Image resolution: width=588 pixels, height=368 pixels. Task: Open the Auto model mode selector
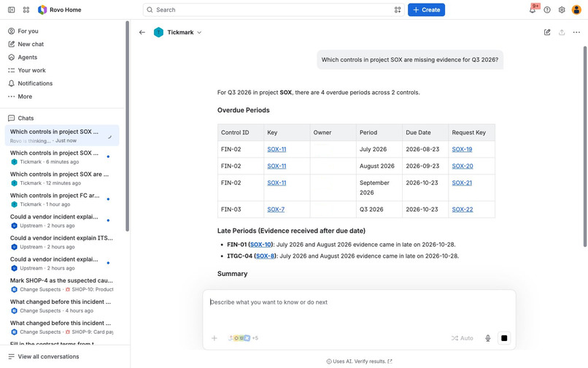click(x=462, y=338)
